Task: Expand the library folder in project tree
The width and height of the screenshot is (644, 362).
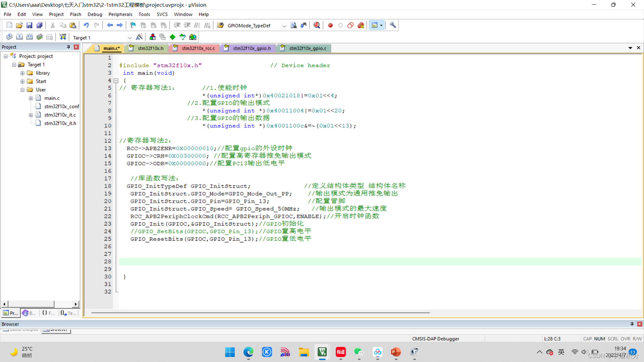Action: pos(22,73)
